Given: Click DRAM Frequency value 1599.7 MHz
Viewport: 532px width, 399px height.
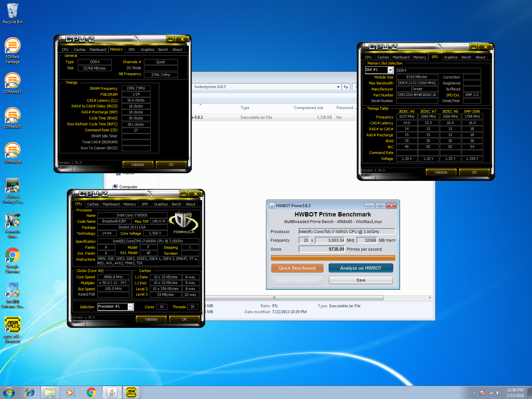Looking at the screenshot, I should coord(136,88).
